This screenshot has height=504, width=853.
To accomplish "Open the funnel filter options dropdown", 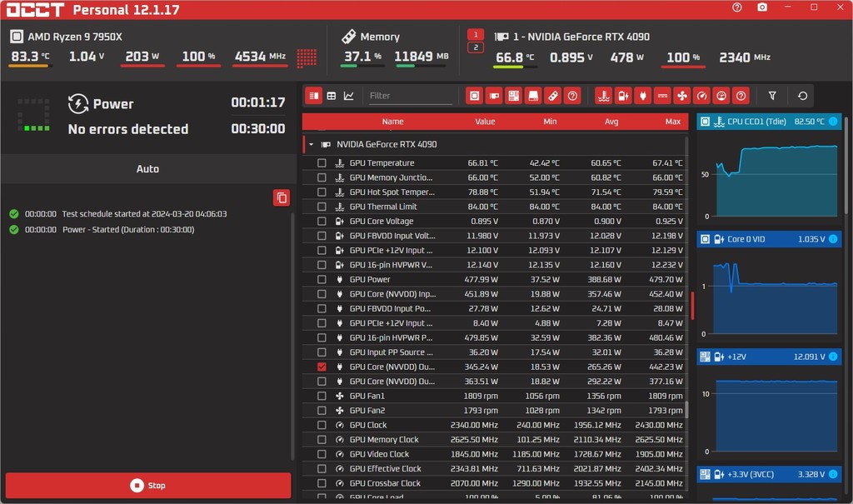I will click(x=772, y=96).
